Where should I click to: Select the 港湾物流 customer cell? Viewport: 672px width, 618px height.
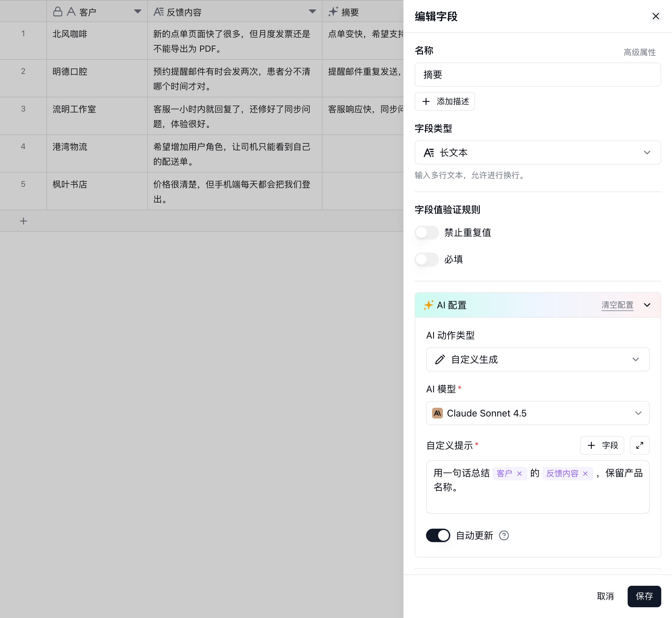(x=97, y=154)
